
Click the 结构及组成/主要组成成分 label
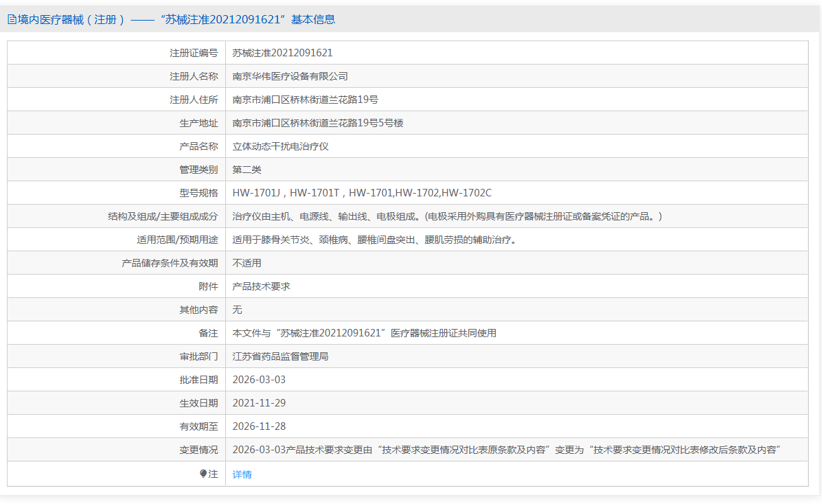163,216
